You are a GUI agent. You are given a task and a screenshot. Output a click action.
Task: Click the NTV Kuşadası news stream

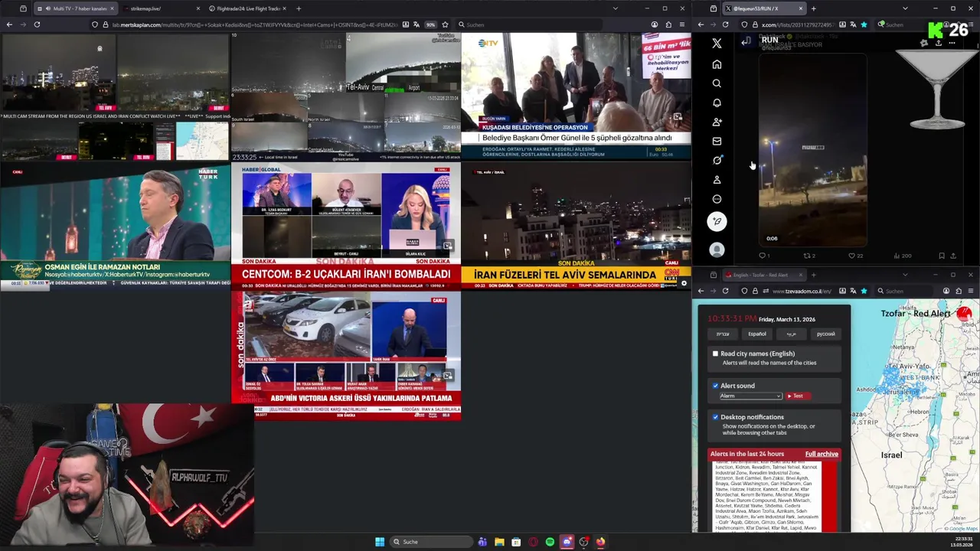(x=576, y=96)
